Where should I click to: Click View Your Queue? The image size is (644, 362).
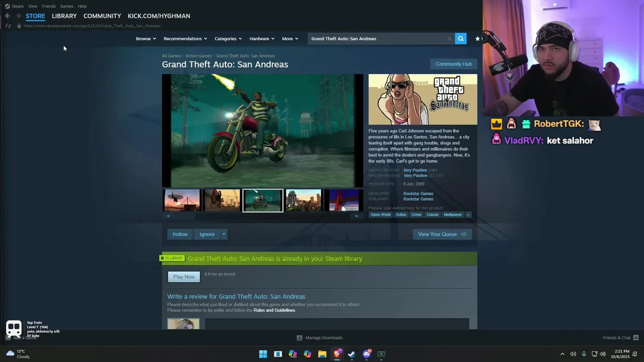[x=442, y=234]
